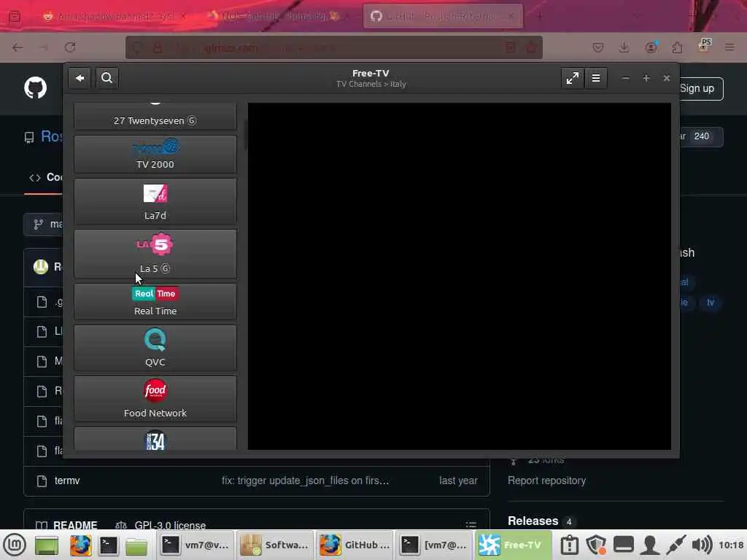
Task: Click the tv topic tag
Action: (711, 303)
